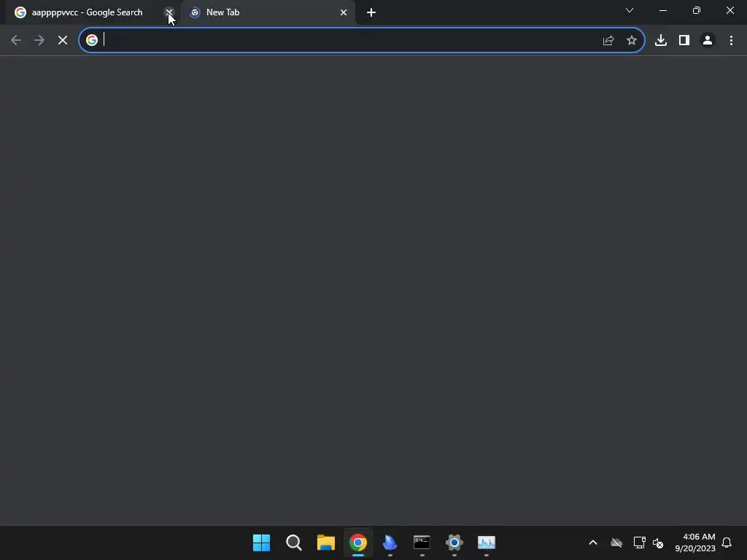Open the Windows Start menu
747x560 pixels.
[261, 542]
